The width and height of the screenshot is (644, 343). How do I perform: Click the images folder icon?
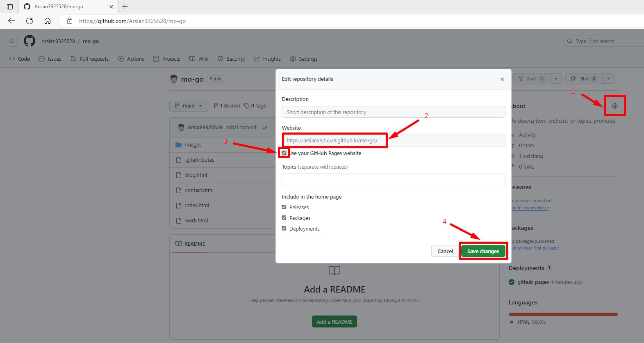click(x=178, y=145)
